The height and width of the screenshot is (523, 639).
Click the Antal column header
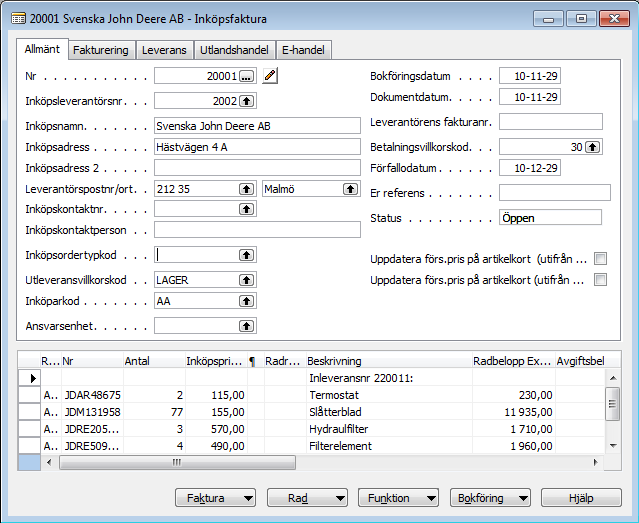tap(154, 361)
